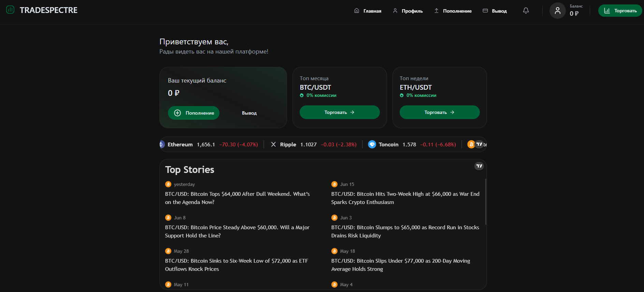Click the Top Stories scrollbar
Image resolution: width=644 pixels, height=292 pixels.
(x=486, y=201)
